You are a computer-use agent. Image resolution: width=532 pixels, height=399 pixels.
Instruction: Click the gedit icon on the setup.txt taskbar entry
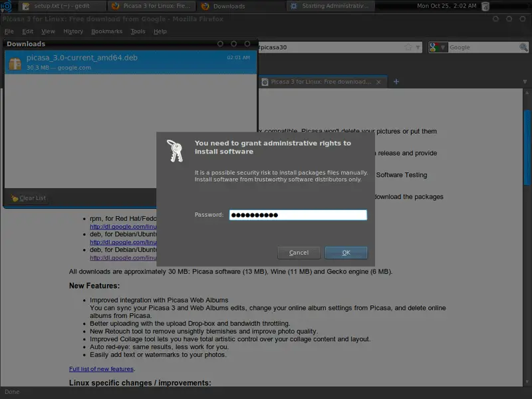26,6
